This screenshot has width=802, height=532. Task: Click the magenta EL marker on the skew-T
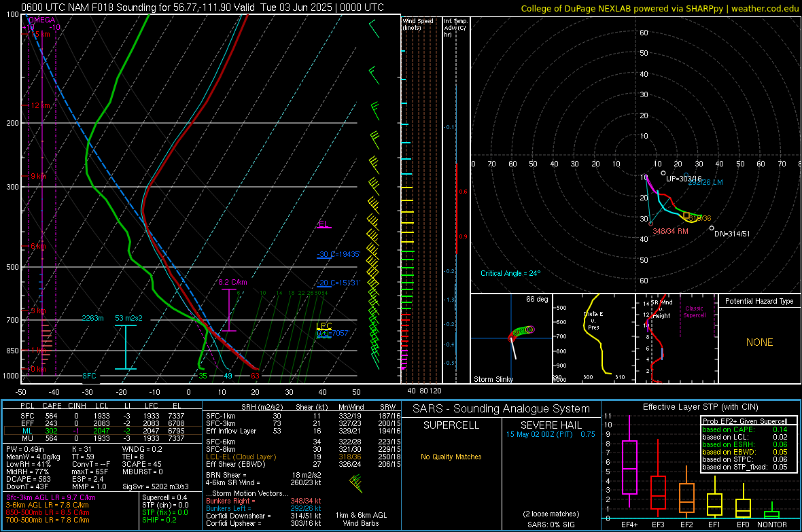pos(324,224)
